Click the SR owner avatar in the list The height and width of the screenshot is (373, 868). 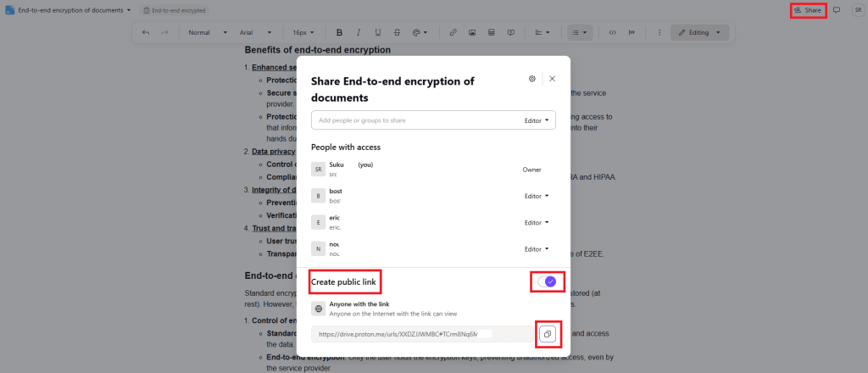click(x=318, y=170)
